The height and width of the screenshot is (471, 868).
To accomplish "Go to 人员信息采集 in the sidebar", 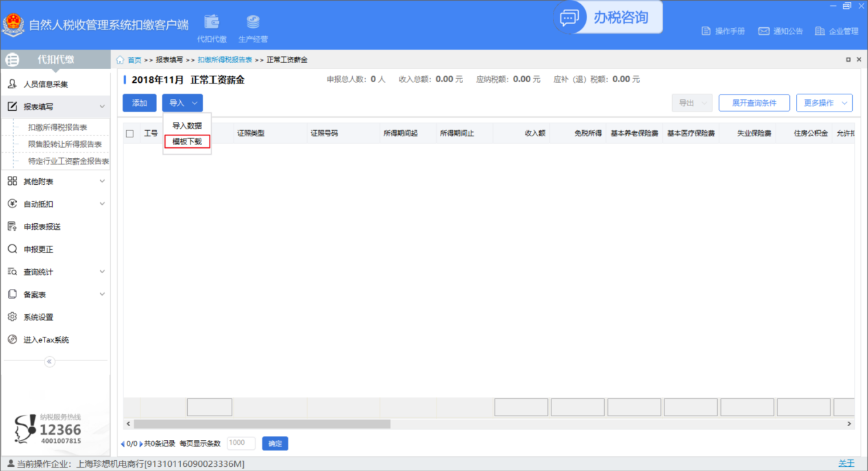I will pos(45,84).
